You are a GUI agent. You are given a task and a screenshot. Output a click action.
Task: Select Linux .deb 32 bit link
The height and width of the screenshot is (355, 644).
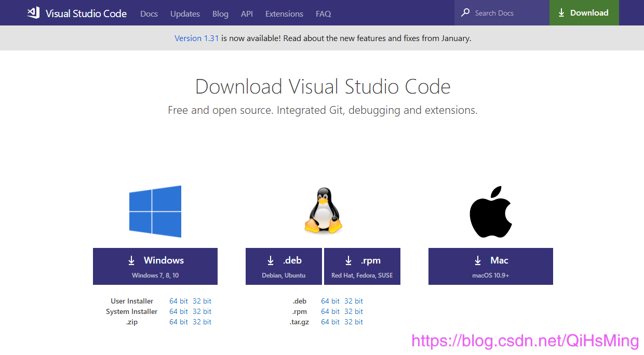tap(354, 301)
